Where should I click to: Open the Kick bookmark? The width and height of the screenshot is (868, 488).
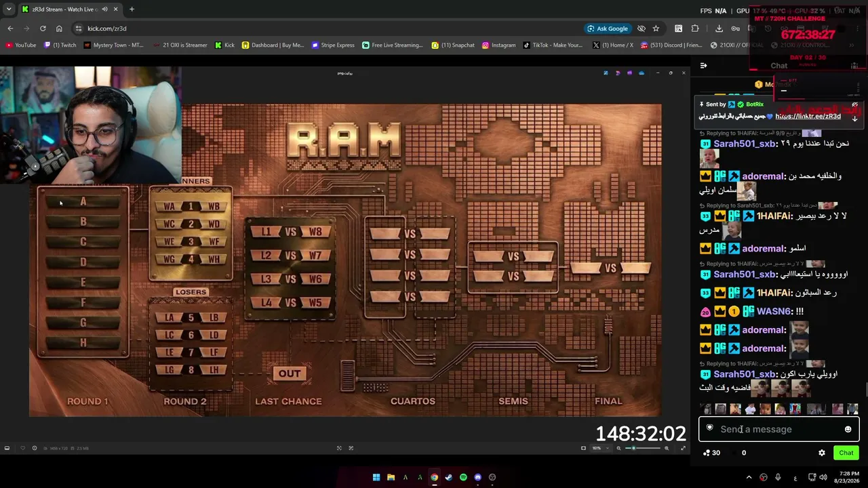(224, 45)
